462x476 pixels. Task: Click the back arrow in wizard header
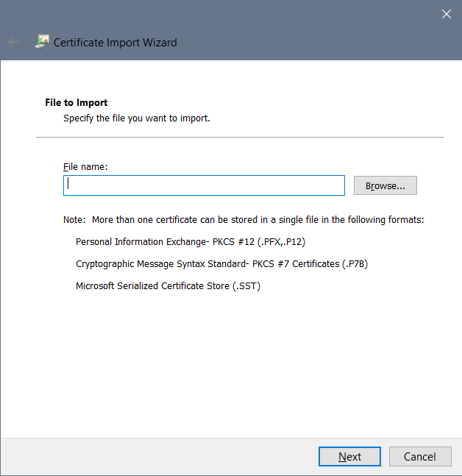14,42
